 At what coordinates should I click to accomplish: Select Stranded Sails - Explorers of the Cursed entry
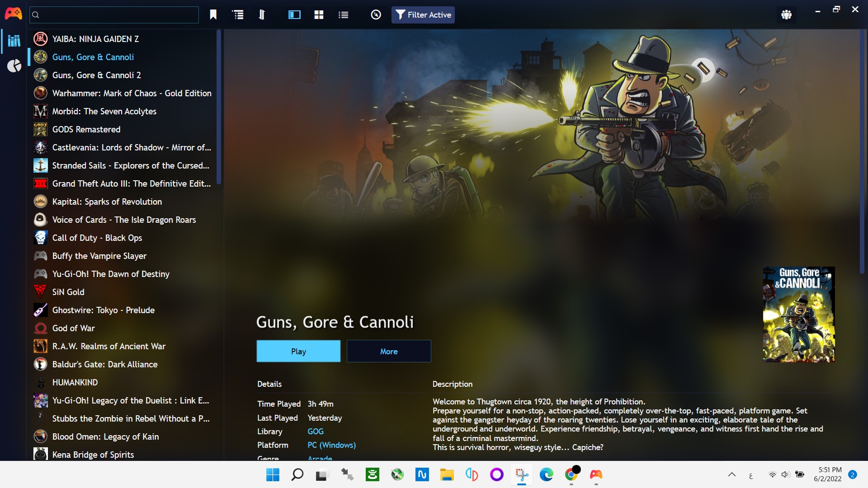[x=122, y=165]
